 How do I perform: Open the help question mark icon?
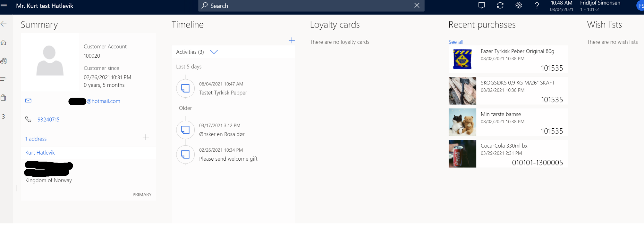click(537, 5)
